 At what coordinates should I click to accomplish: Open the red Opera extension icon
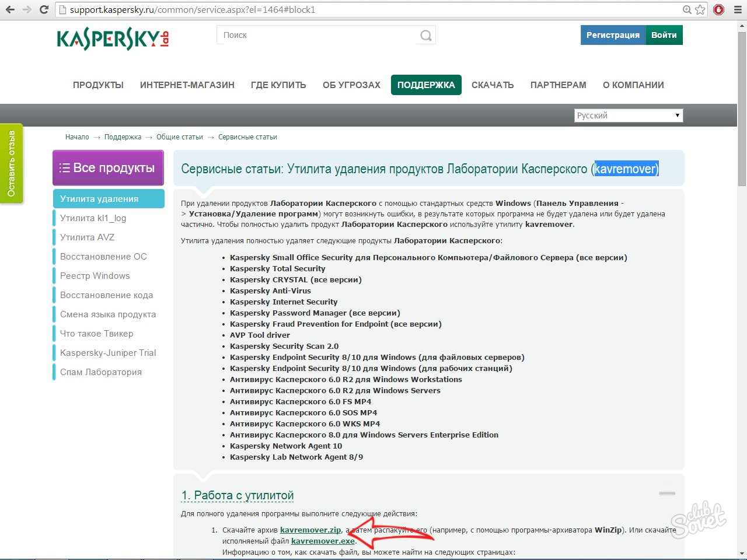coord(719,9)
